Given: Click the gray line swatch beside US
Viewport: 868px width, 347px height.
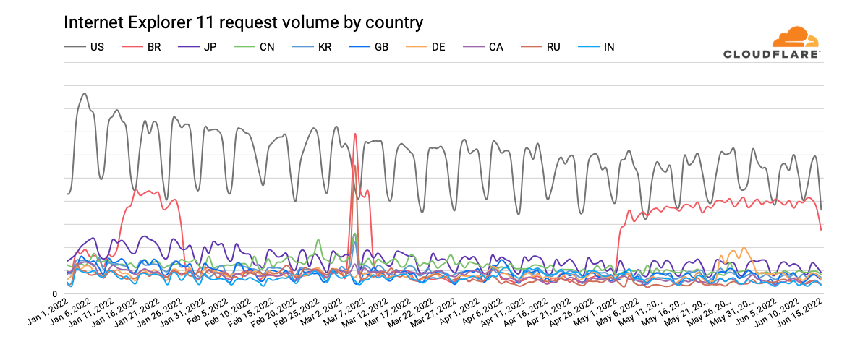Looking at the screenshot, I should [x=75, y=47].
